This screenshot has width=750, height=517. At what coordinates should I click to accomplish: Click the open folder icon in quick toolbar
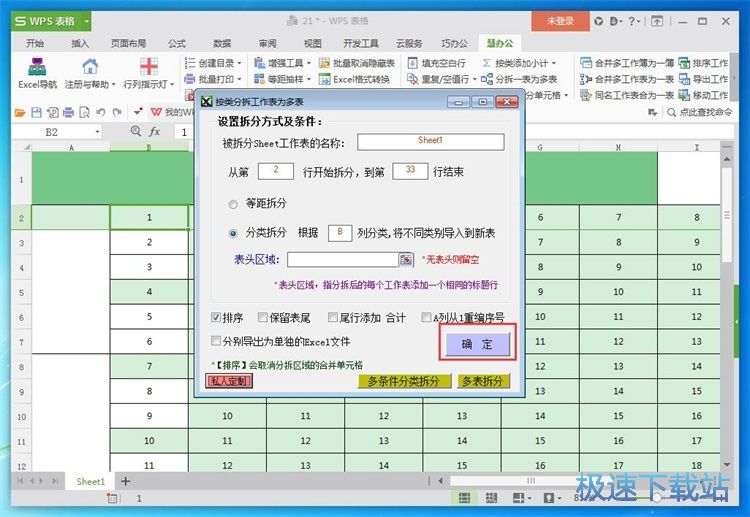(x=20, y=112)
